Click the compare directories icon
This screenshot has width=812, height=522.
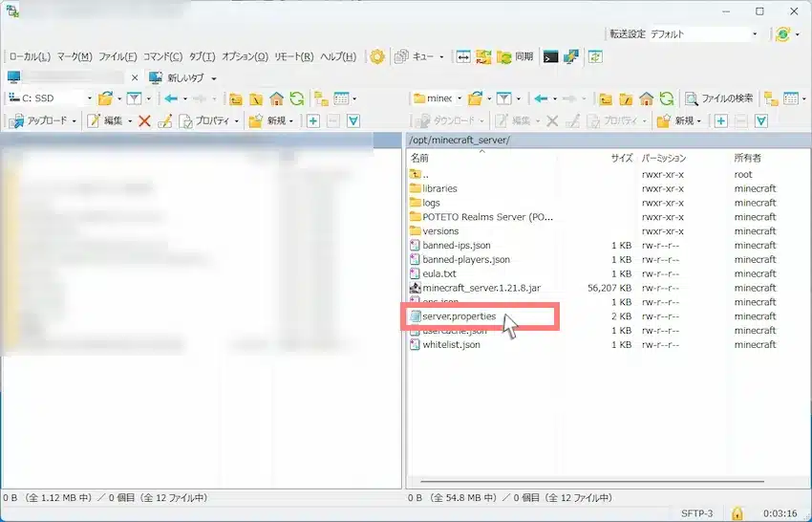click(462, 56)
